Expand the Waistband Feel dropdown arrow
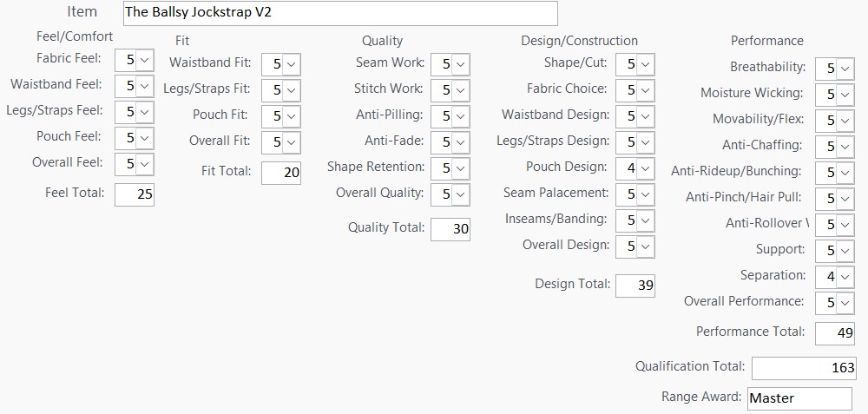 pyautogui.click(x=144, y=86)
